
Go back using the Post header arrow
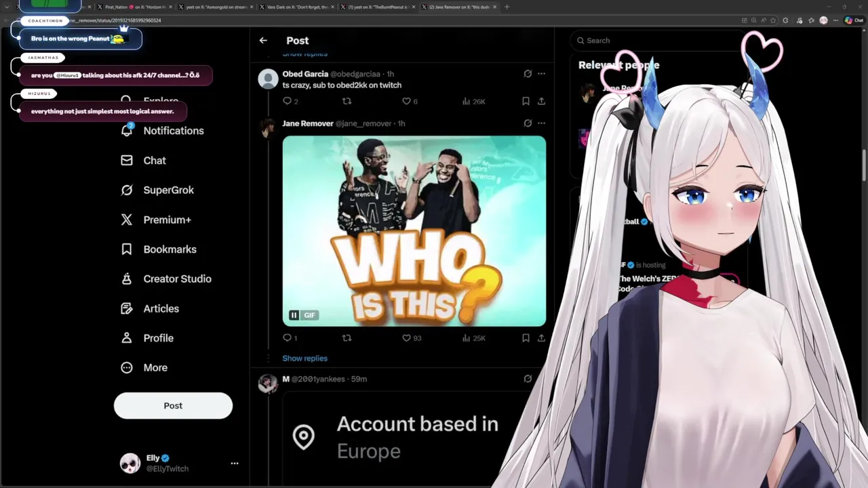pos(263,41)
